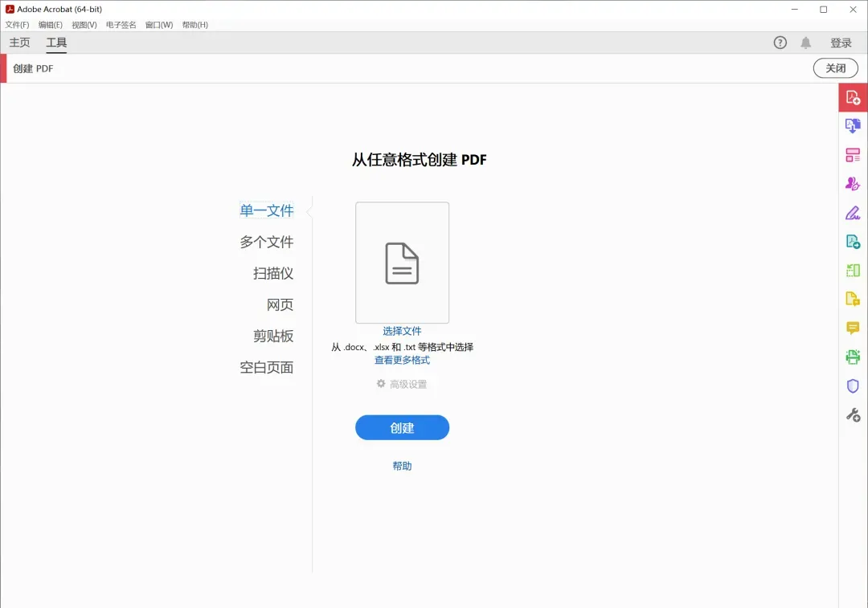Select the 空白页面 option
Viewport: 868px width, 608px height.
tap(267, 367)
